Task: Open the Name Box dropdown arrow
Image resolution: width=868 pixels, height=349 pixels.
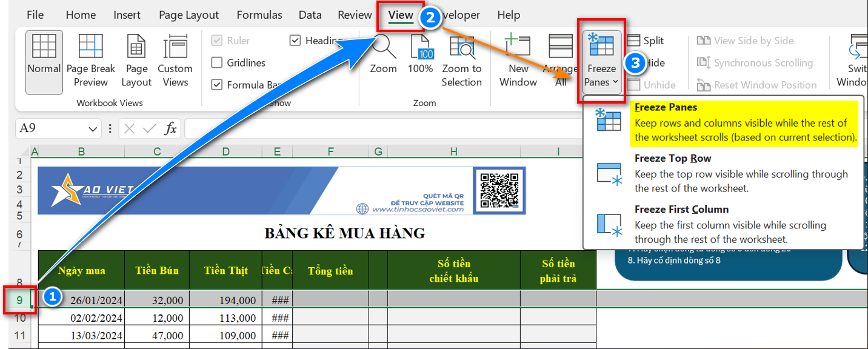Action: [x=93, y=128]
